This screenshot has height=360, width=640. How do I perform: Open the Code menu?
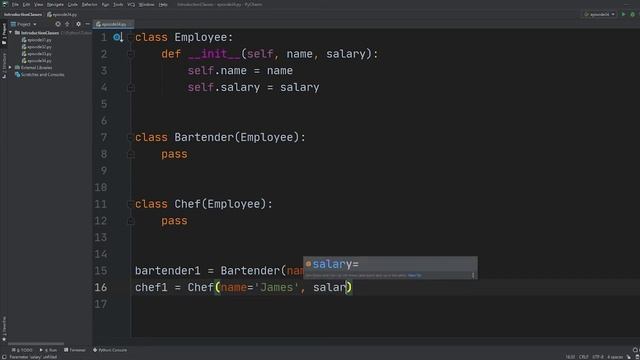click(73, 4)
